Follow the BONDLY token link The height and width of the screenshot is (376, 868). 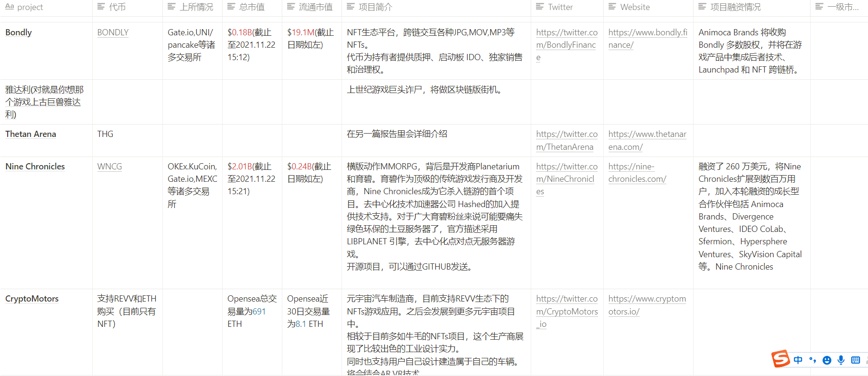(x=113, y=32)
